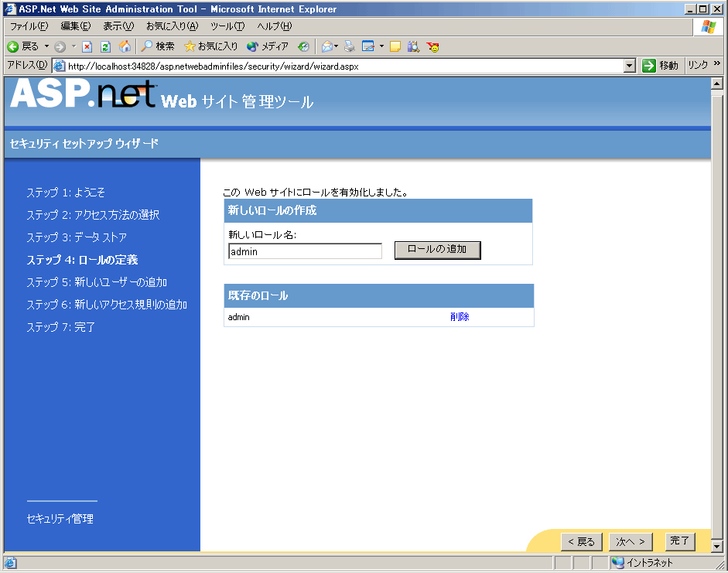
Task: Open the Media (メディア) toolbar button
Action: click(x=268, y=46)
